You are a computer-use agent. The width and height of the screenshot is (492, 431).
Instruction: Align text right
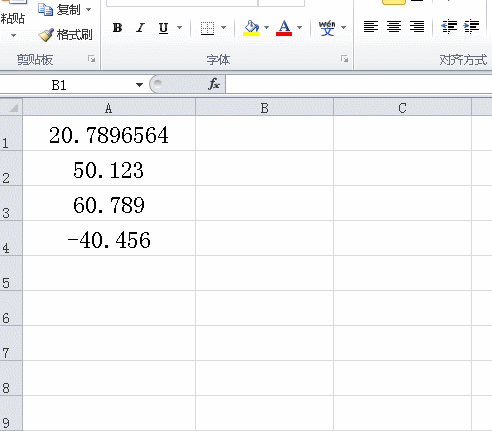pos(417,27)
